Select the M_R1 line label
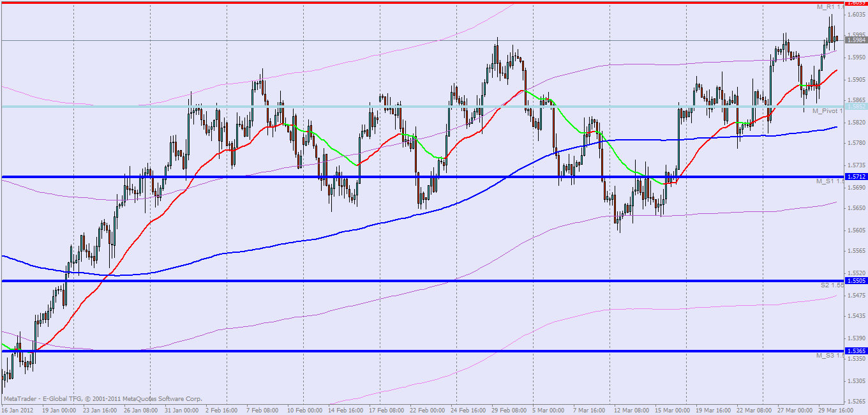868x415 pixels. [x=830, y=7]
